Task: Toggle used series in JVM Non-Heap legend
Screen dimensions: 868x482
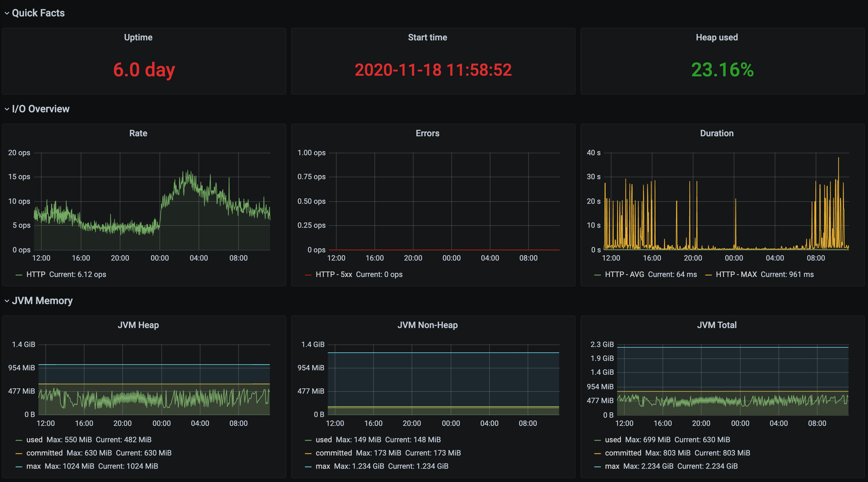Action: click(323, 440)
